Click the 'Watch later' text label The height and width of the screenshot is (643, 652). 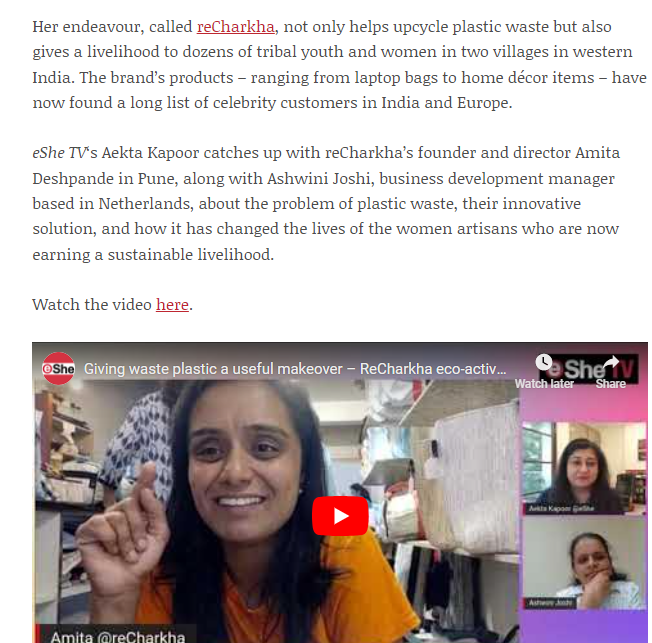coord(544,384)
